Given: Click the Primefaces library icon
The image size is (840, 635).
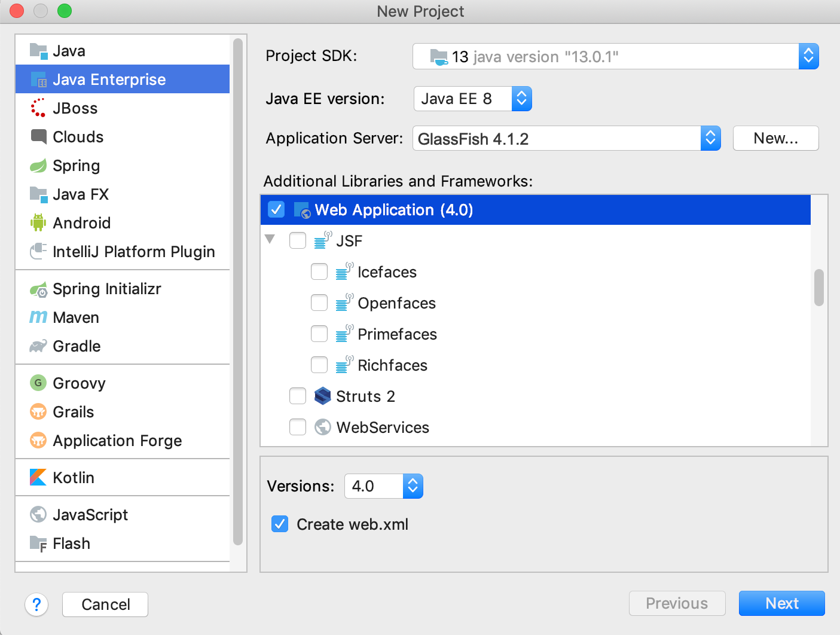Looking at the screenshot, I should coord(345,334).
